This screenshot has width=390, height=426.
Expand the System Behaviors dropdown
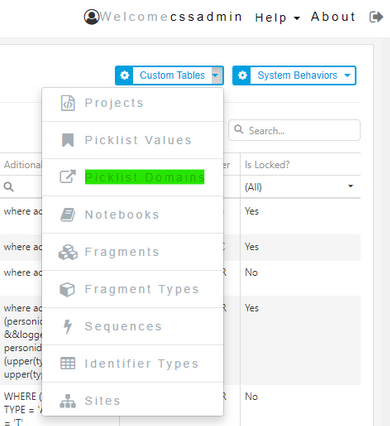click(347, 75)
